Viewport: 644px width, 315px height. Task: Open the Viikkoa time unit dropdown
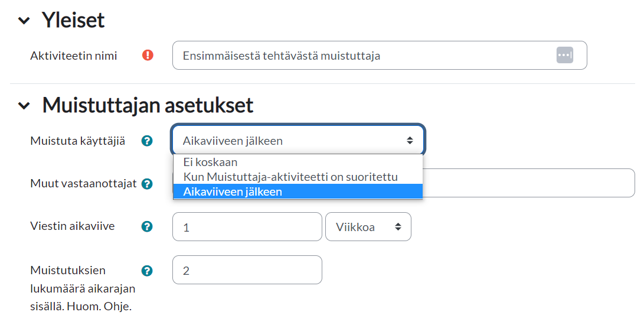click(368, 227)
